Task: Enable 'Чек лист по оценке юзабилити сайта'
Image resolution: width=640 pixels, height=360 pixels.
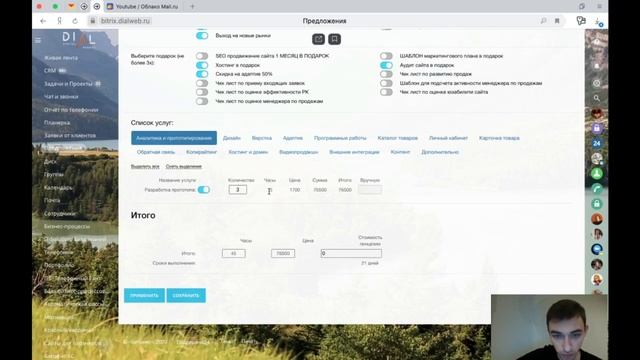Action: [x=386, y=92]
